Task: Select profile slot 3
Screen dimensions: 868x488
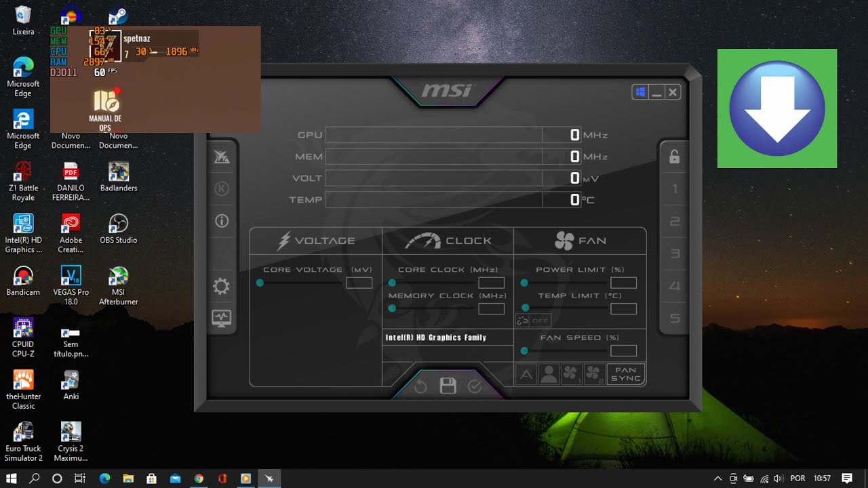Action: (674, 254)
